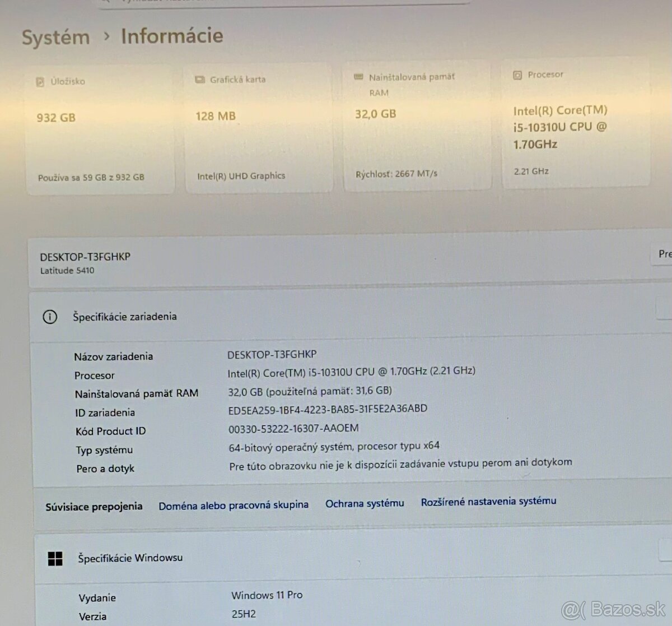Open the Systém breadcrumb
Image resolution: width=672 pixels, height=626 pixels.
(55, 37)
